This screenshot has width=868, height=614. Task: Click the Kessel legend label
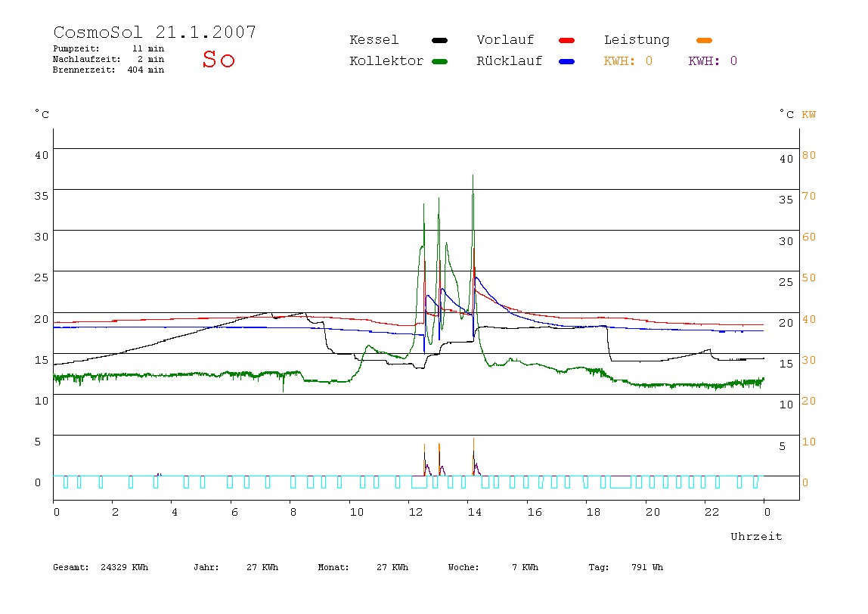click(374, 40)
